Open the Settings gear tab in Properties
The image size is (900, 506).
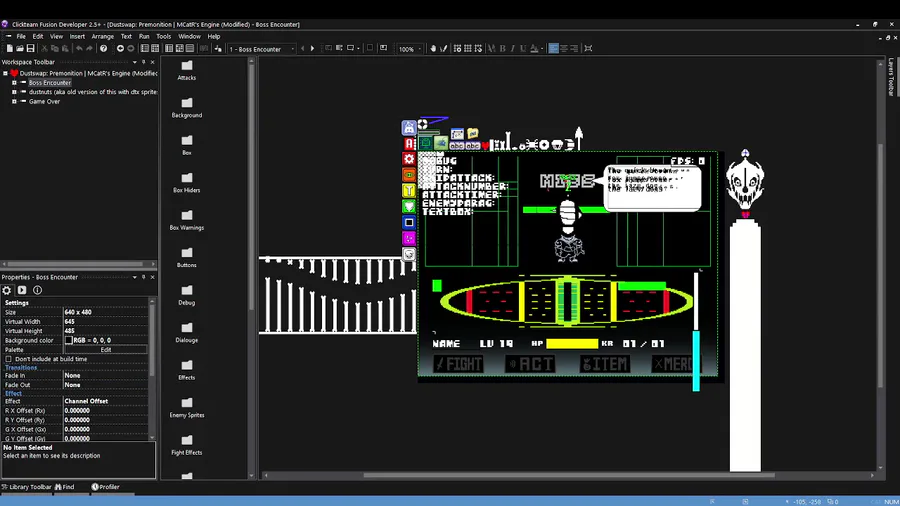pos(7,290)
